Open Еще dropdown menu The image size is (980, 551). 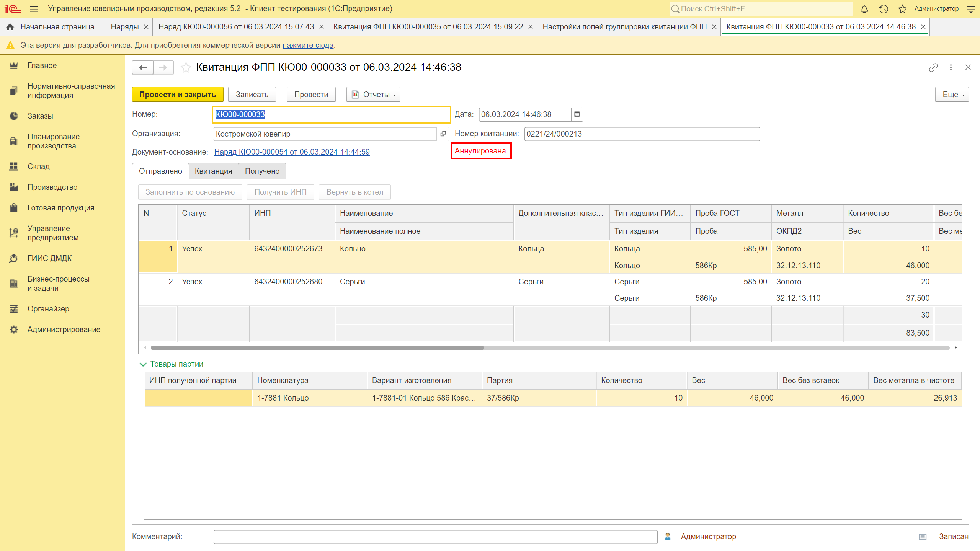(952, 95)
